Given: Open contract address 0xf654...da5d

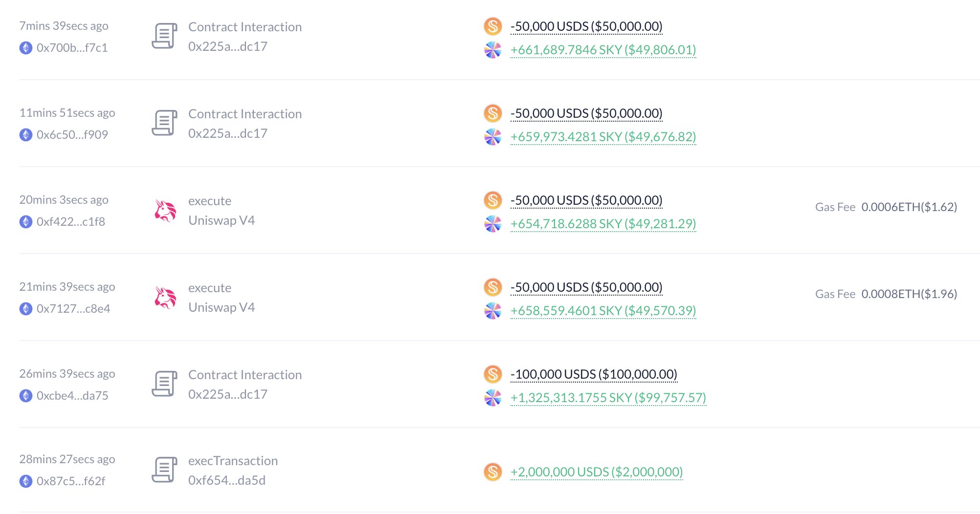Looking at the screenshot, I should pyautogui.click(x=227, y=480).
